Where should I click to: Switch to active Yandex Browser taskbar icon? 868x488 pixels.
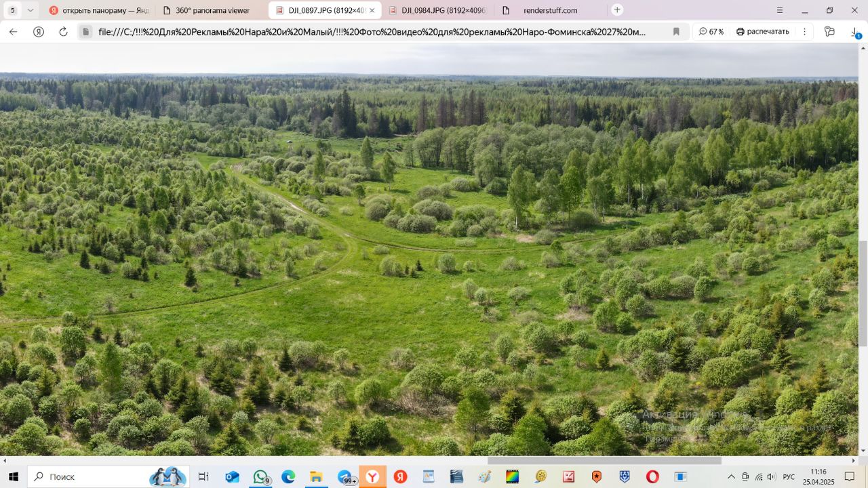pos(372,476)
